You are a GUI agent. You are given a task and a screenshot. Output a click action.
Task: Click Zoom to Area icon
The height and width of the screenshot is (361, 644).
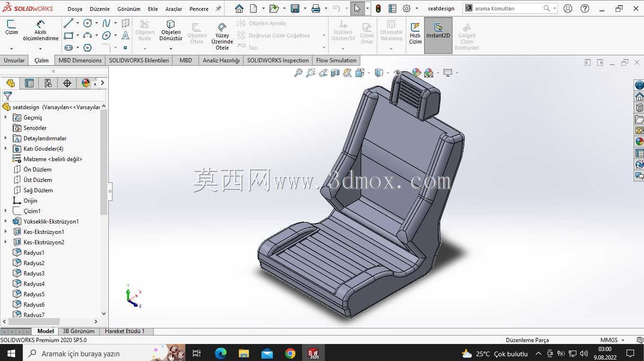[311, 73]
